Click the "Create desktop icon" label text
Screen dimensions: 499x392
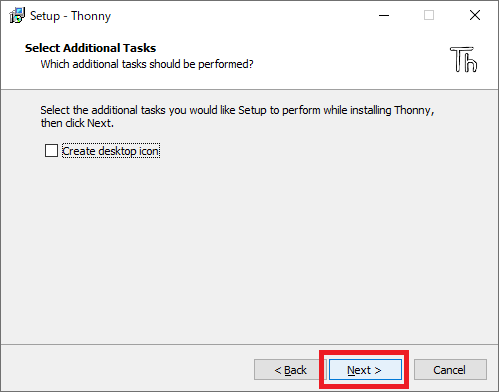coord(111,151)
